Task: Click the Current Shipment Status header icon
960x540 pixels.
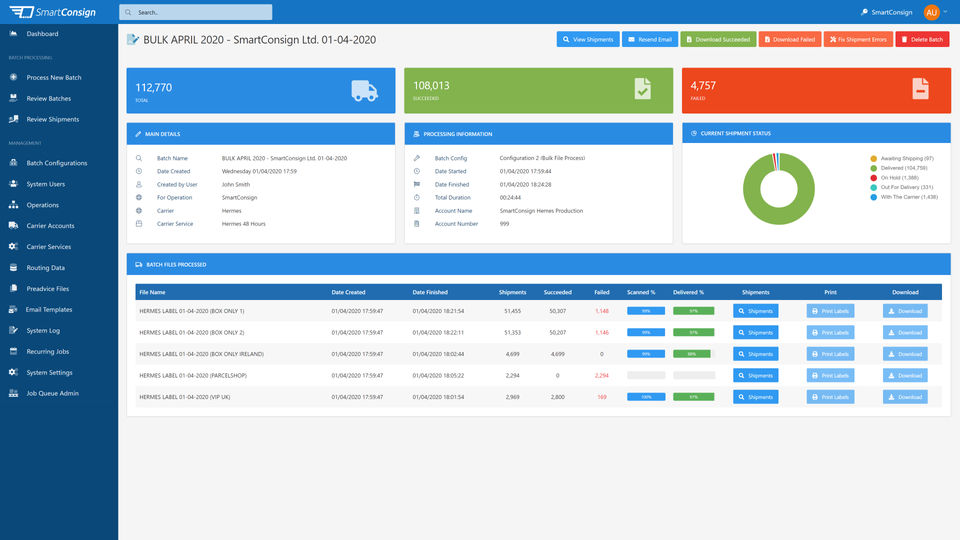Action: tap(694, 133)
